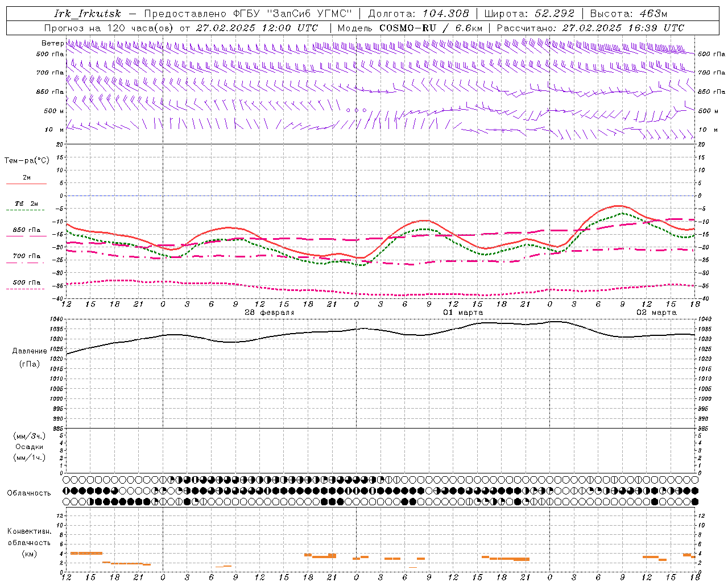This screenshot has width=728, height=582.
Task: Click the left 850 гПа wind level label
Action: pyautogui.click(x=50, y=92)
